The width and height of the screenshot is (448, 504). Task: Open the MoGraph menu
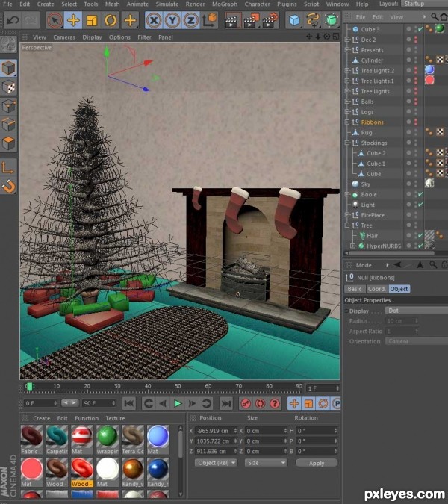225,4
